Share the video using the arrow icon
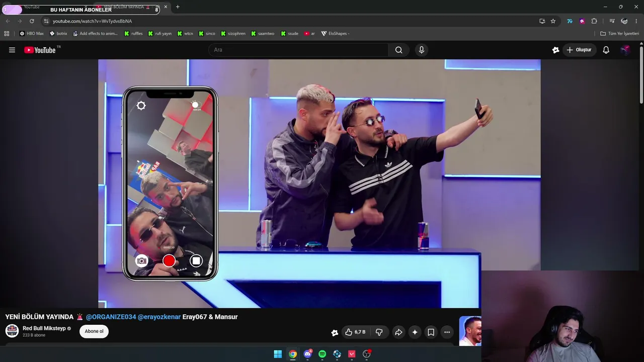644x362 pixels. 398,332
